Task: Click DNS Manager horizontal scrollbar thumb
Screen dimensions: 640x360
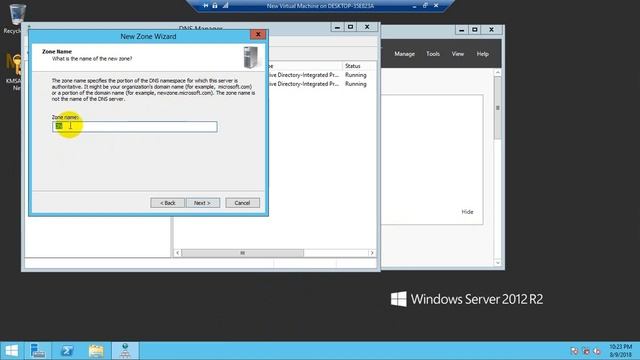Action: tap(242, 253)
